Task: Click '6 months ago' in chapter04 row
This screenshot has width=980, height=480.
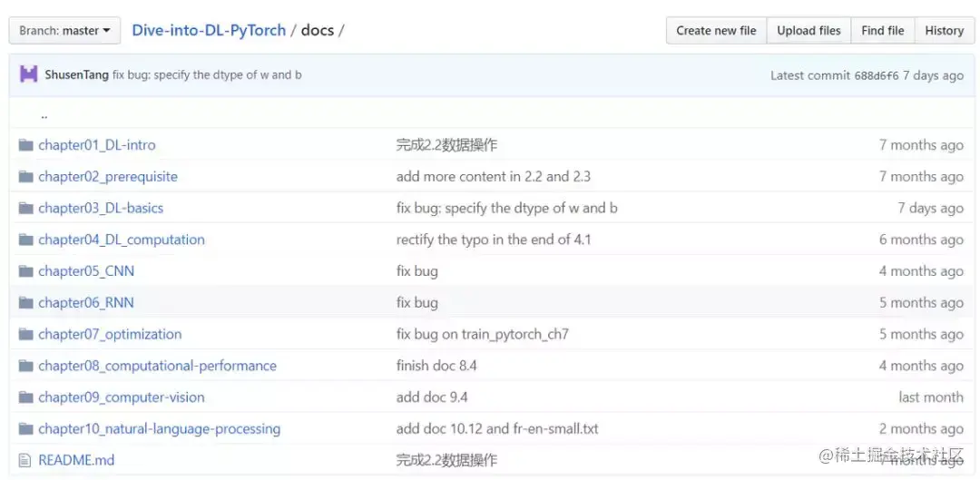Action: (x=921, y=240)
